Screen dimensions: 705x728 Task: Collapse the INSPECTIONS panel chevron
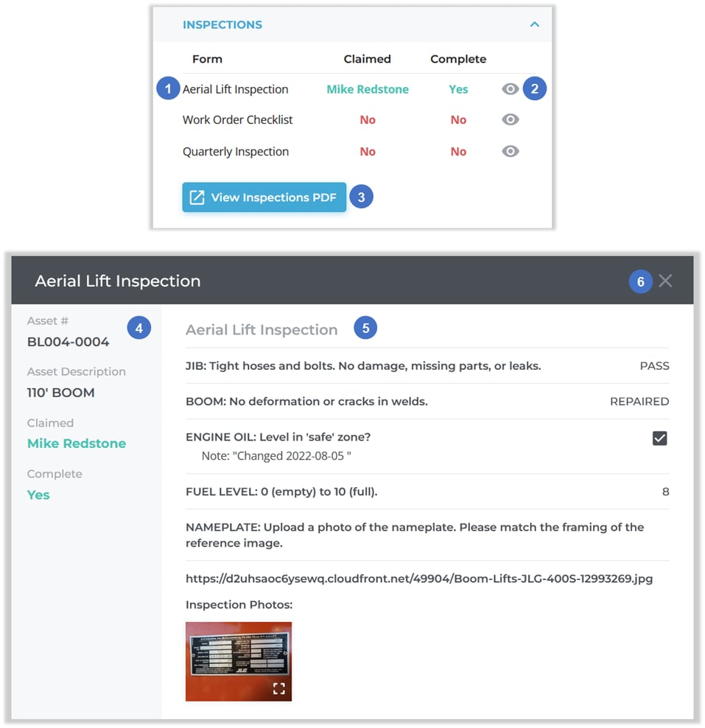tap(534, 24)
